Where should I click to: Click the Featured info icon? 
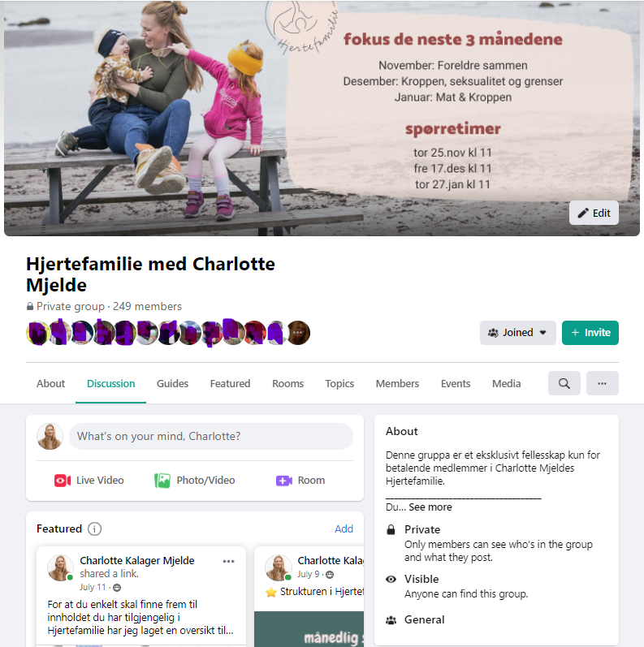tap(94, 528)
